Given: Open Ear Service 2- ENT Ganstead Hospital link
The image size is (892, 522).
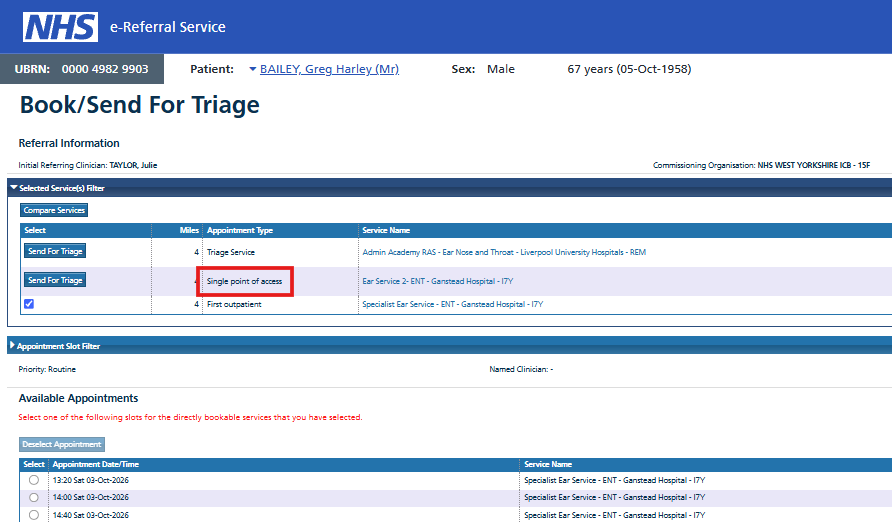Looking at the screenshot, I should coord(437,281).
